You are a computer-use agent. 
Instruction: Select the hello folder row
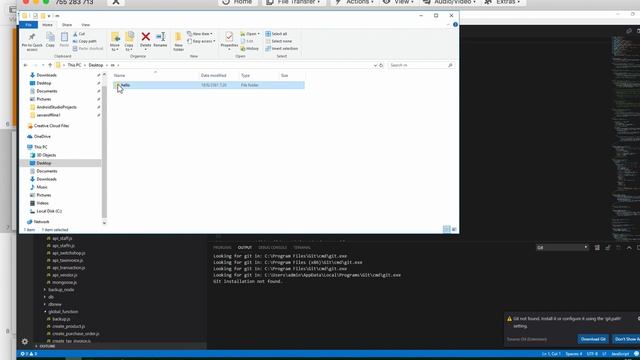tap(209, 85)
